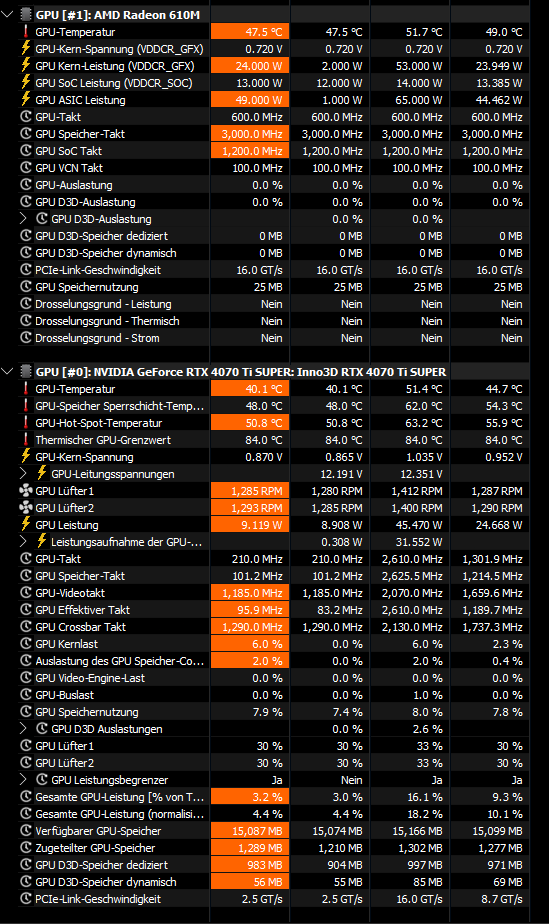Click clock icon of GPU-Videotakt
Image resolution: width=549 pixels, height=924 pixels.
tap(25, 593)
